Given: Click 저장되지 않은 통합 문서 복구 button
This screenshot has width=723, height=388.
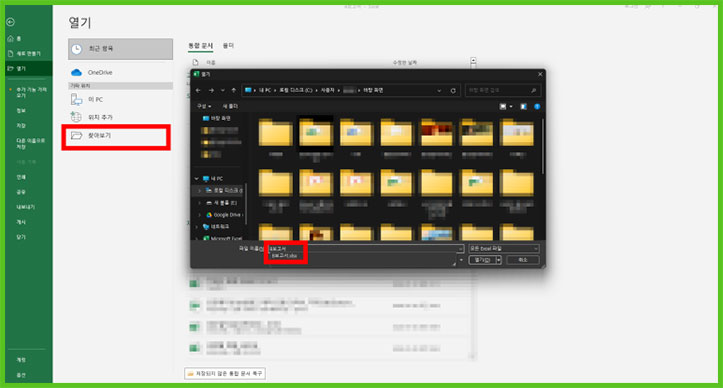Looking at the screenshot, I should [225, 373].
